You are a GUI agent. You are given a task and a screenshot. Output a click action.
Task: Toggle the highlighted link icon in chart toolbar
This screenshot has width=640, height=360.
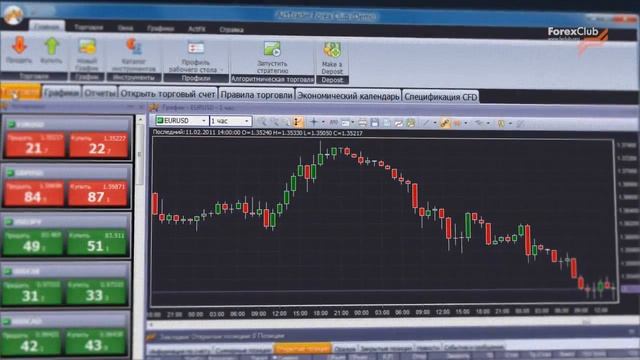(x=445, y=123)
